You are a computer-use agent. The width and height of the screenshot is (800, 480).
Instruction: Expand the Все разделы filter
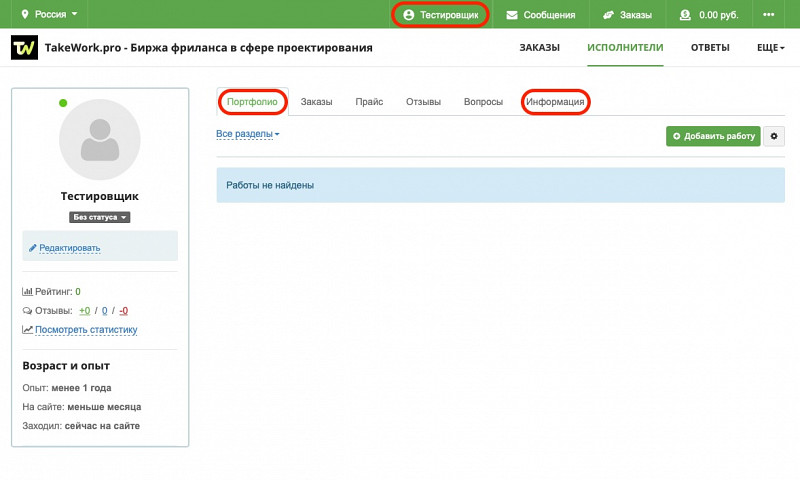click(x=247, y=134)
